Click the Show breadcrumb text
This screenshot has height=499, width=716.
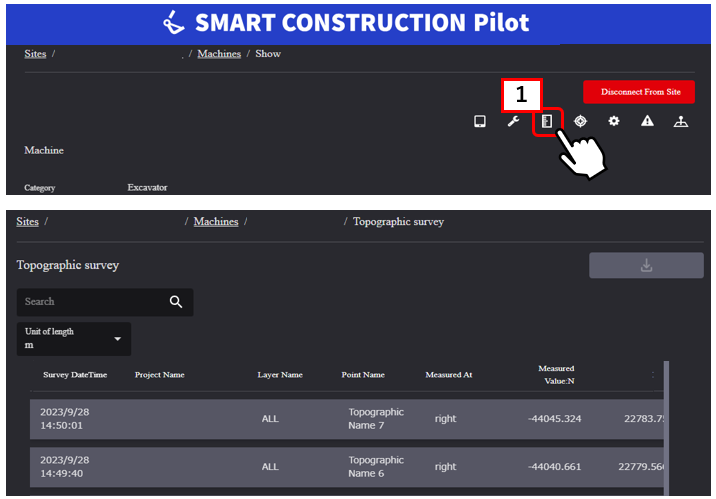tap(268, 54)
